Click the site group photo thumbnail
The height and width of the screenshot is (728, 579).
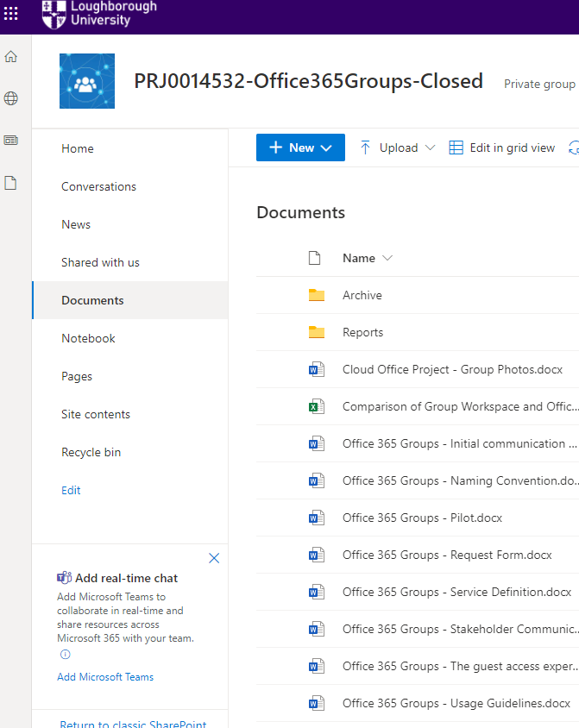point(86,81)
